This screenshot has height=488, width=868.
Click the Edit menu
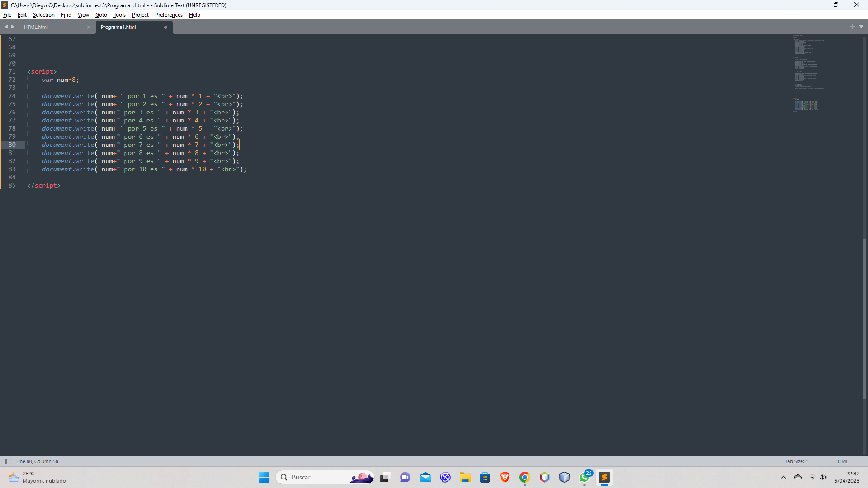pyautogui.click(x=22, y=15)
